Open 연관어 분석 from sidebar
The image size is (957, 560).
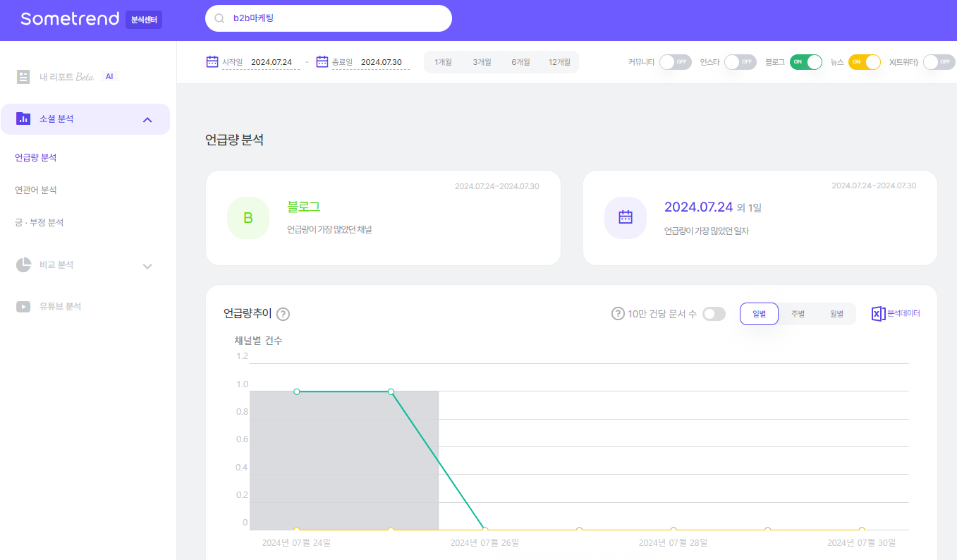click(x=36, y=190)
